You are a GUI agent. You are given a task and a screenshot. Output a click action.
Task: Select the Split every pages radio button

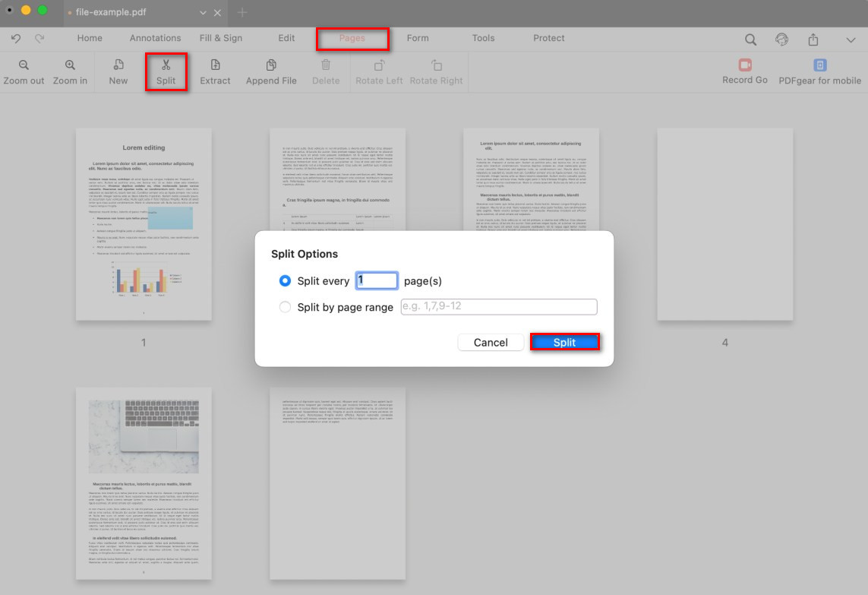(286, 281)
